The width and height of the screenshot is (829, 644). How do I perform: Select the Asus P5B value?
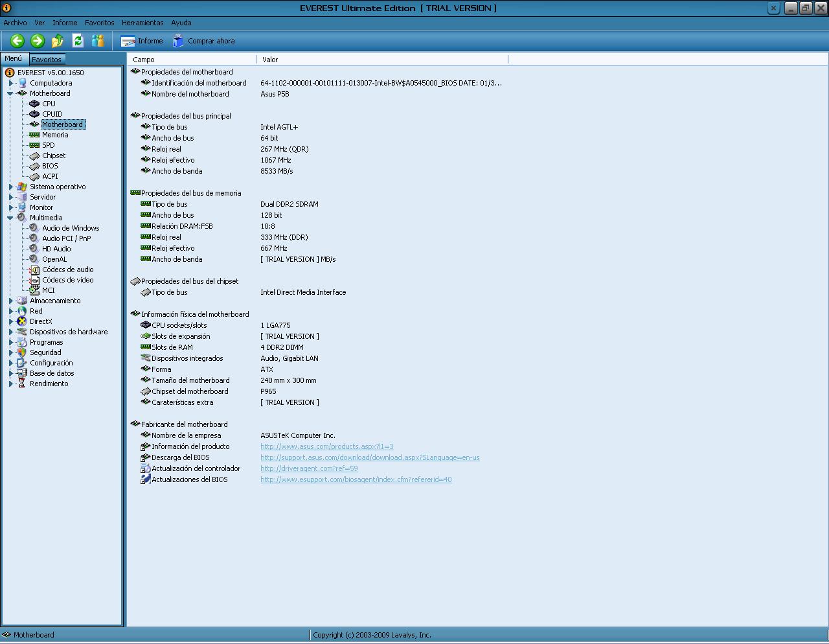275,94
